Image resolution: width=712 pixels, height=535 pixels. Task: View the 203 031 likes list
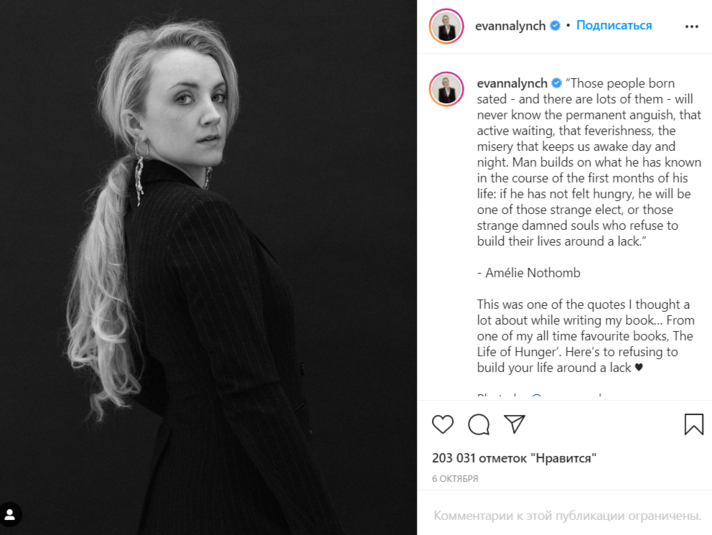tap(514, 458)
